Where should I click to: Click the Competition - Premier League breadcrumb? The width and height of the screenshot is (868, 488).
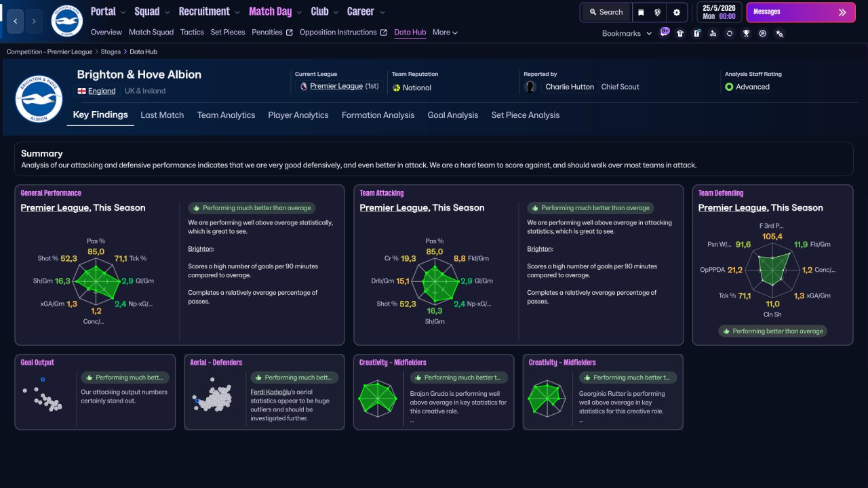point(50,52)
